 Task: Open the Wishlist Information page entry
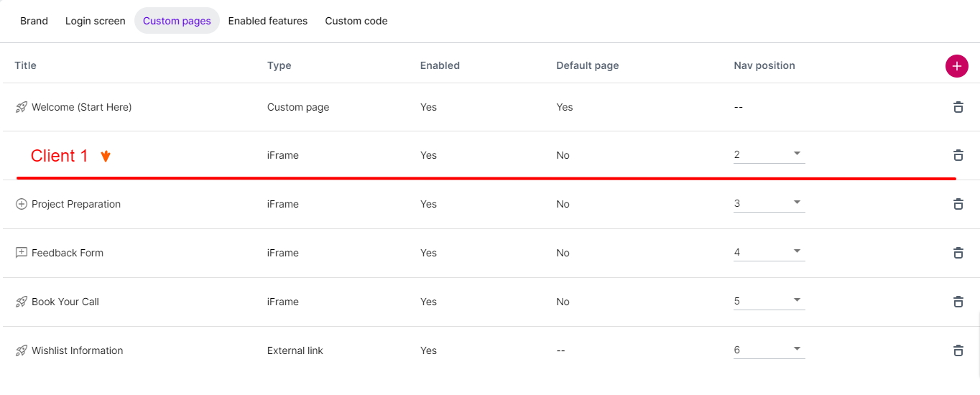pyautogui.click(x=78, y=350)
